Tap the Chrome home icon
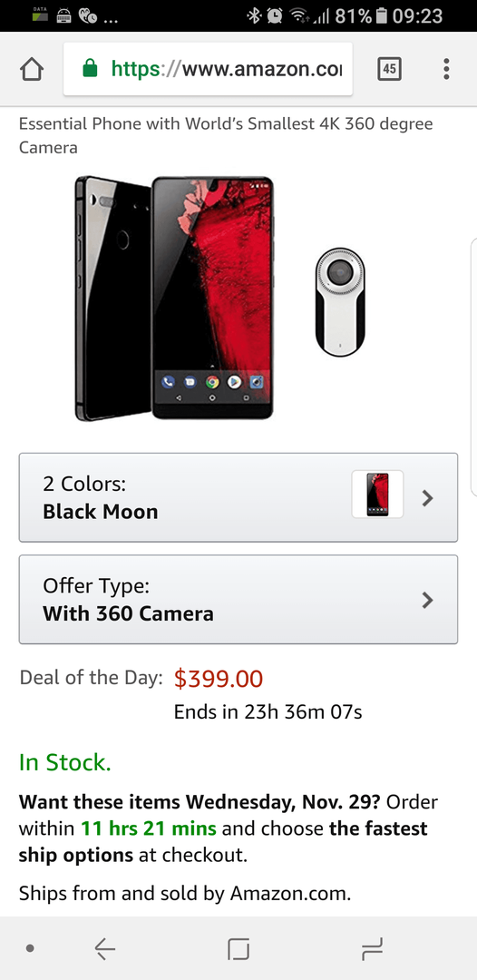 click(x=32, y=69)
